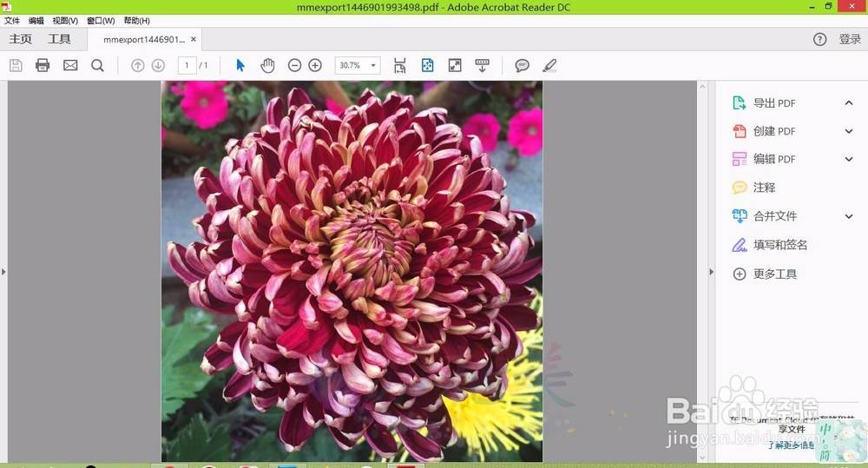Open 注释 tool label
This screenshot has height=468, width=868.
tap(765, 188)
